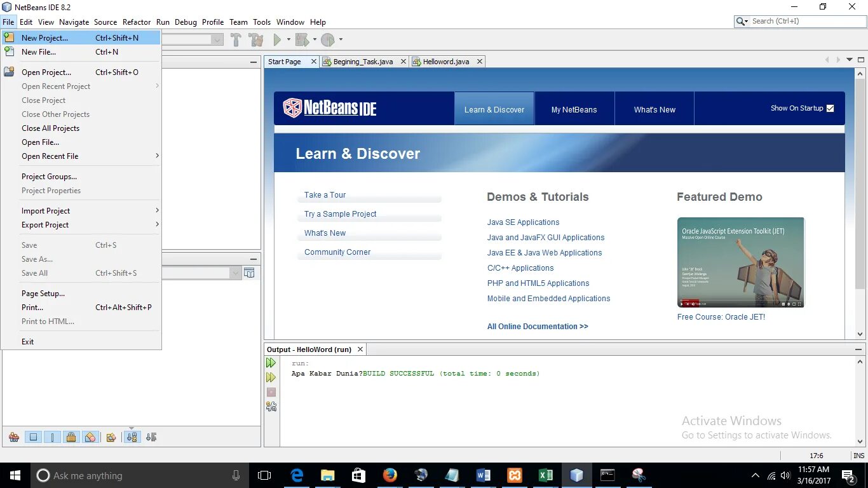Image resolution: width=868 pixels, height=488 pixels.
Task: Toggle Show Inherited Members in Navigator
Action: click(14, 437)
